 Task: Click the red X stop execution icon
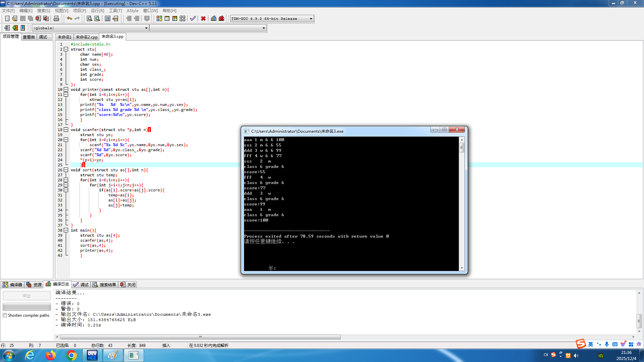pos(203,18)
